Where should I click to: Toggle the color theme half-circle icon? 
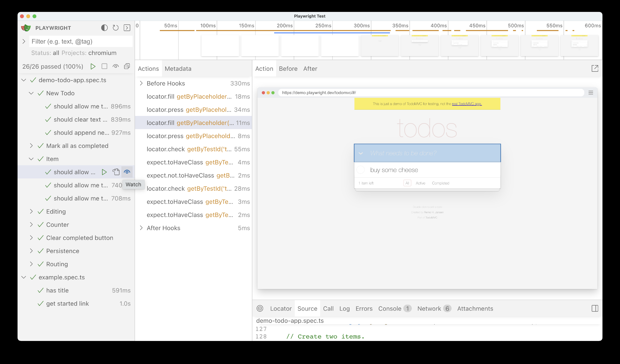tap(104, 28)
